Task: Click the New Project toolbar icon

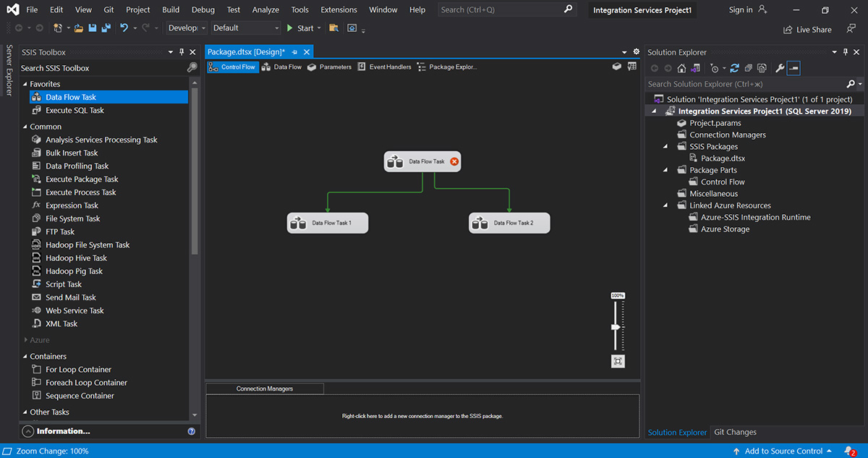Action: click(x=58, y=27)
